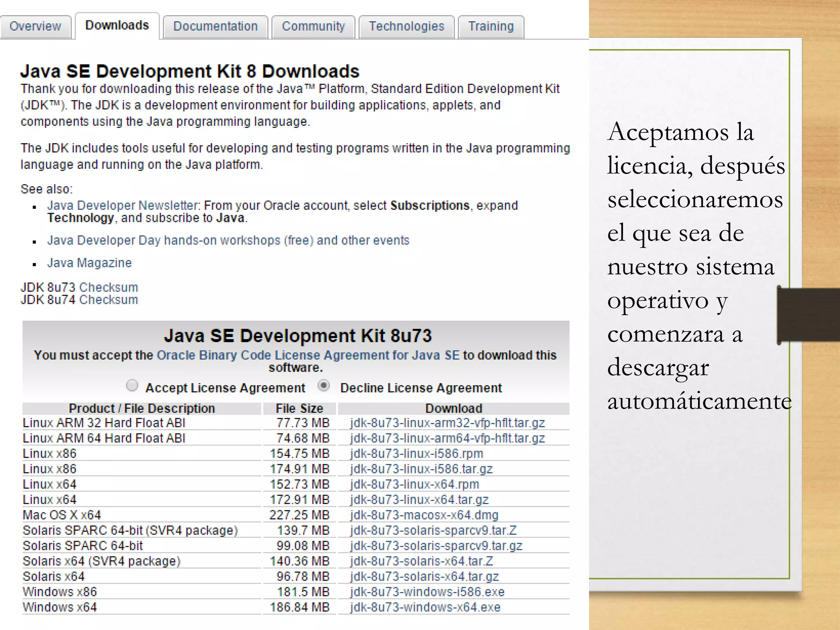Open the JDK 8u73 Checksum link
Viewport: 840px width, 630px height.
pos(108,287)
